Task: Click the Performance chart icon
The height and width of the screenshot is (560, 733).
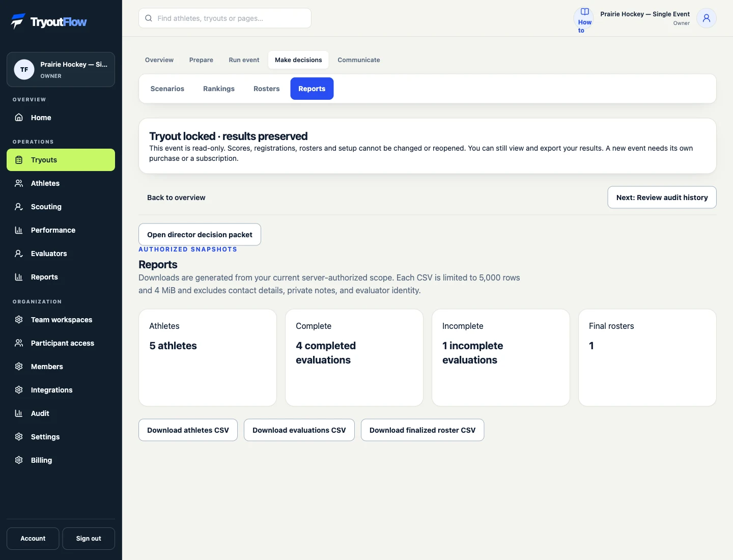Action: pos(19,230)
